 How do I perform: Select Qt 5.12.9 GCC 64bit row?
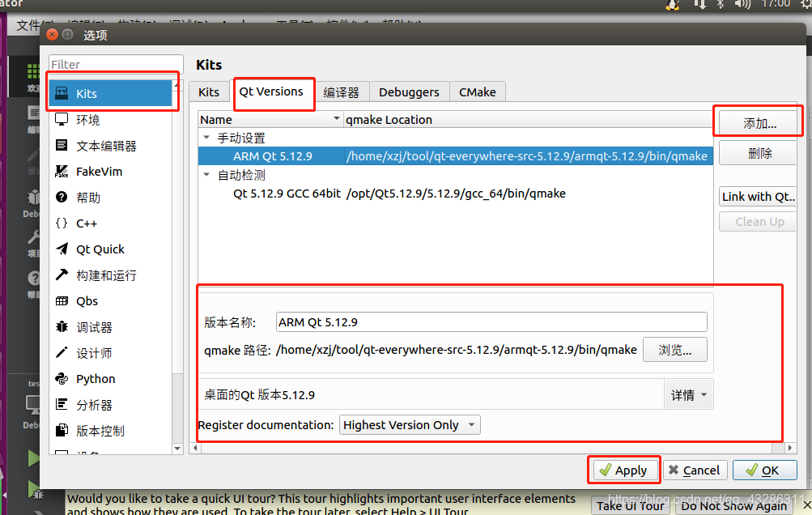(x=456, y=194)
